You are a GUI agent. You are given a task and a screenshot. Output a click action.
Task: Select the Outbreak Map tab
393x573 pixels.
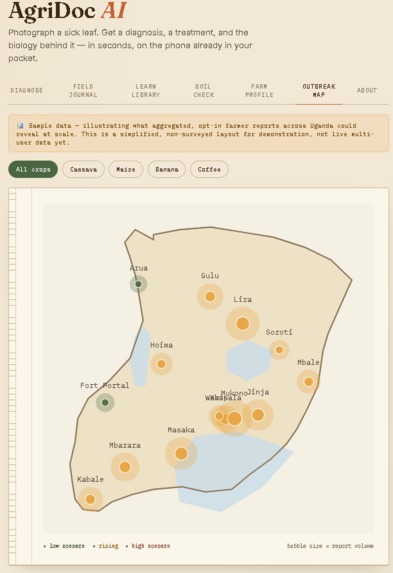click(x=319, y=91)
